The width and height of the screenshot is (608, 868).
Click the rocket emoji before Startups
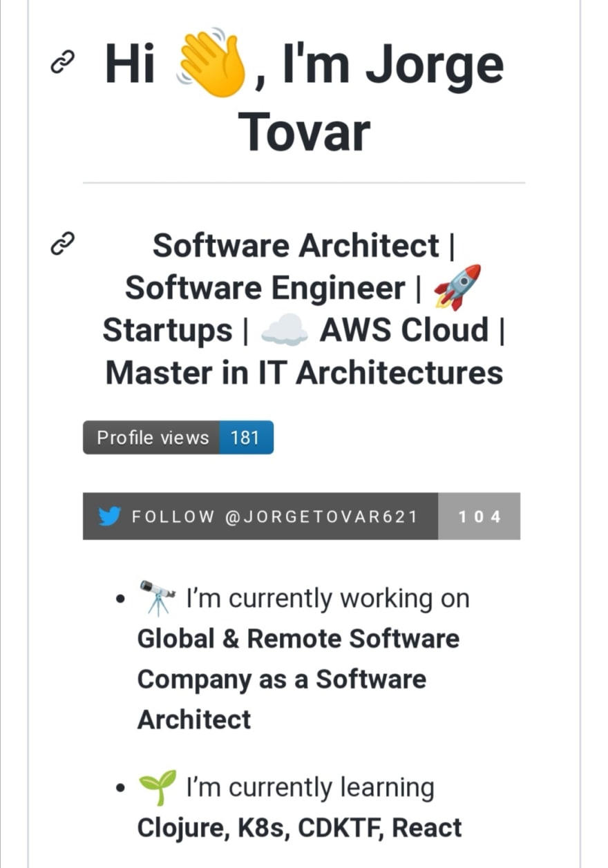click(x=457, y=288)
